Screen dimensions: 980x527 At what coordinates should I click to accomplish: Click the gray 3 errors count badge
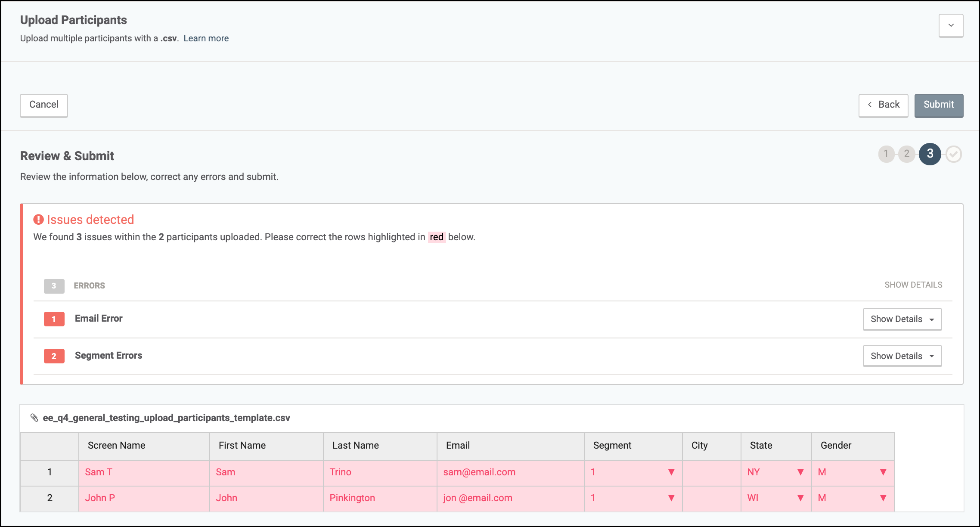point(54,286)
